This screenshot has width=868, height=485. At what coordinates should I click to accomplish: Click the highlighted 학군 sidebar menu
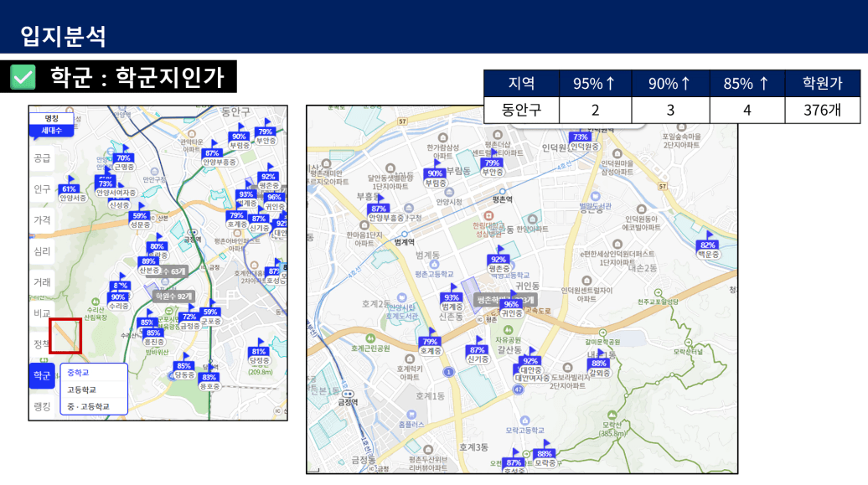pos(42,375)
